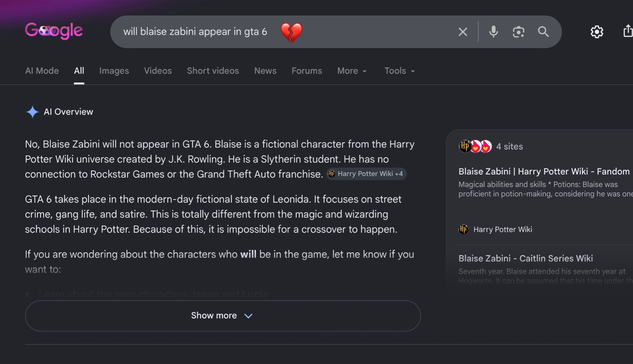The image size is (633, 364).
Task: Open the Videos tab
Action: coord(158,71)
